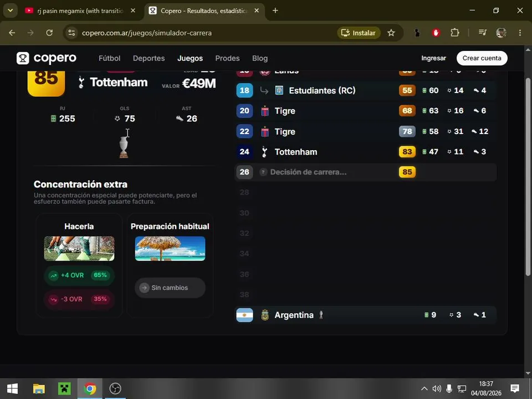The height and width of the screenshot is (399, 532).
Task: Bookmark this page with the star icon
Action: coord(391,33)
